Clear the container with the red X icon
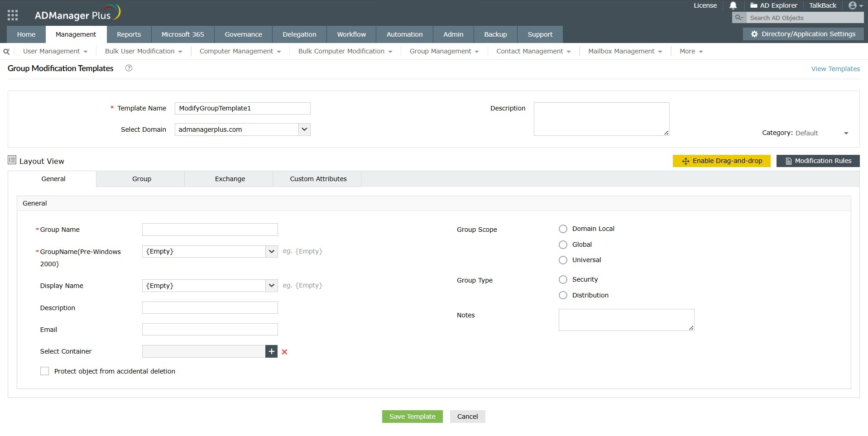Screen dimensions: 868x436 pos(284,351)
